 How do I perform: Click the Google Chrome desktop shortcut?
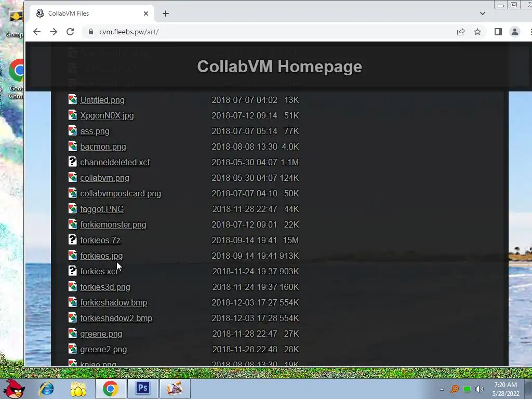pyautogui.click(x=16, y=79)
